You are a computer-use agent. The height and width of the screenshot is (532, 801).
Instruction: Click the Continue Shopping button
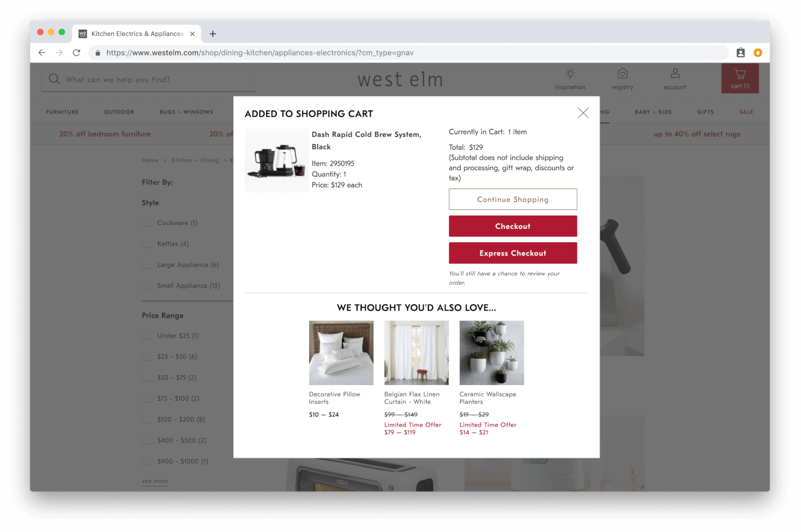point(513,199)
